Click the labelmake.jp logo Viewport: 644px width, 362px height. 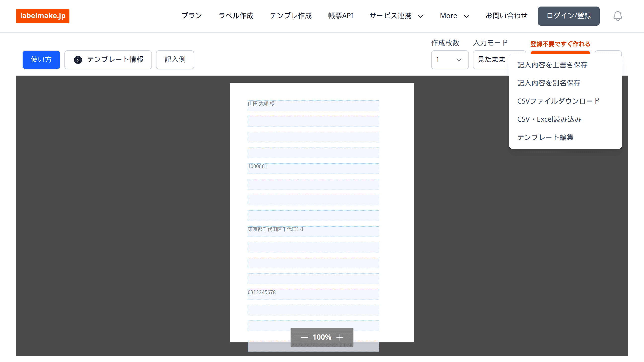point(43,16)
